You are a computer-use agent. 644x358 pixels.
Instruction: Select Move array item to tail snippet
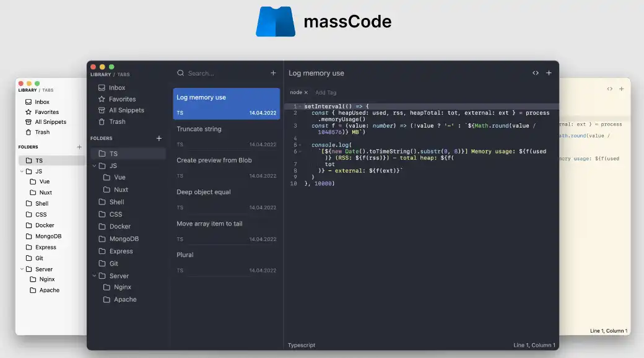[226, 230]
